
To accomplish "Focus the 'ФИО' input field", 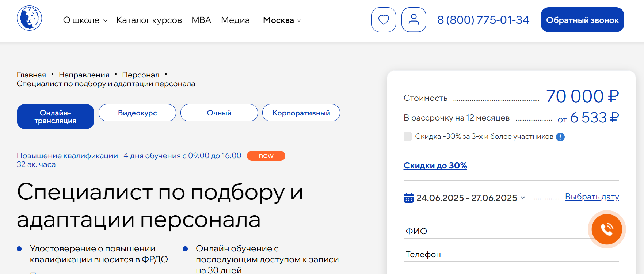I will coord(493,231).
